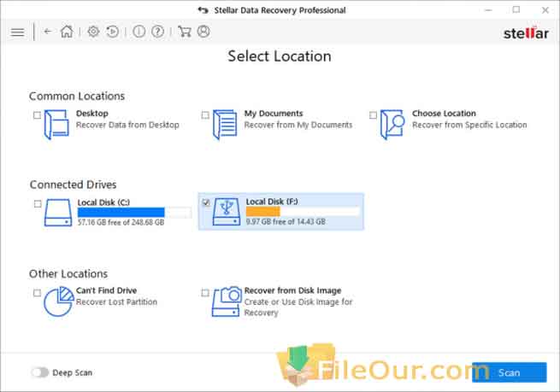Open the hamburger menu
Image resolution: width=560 pixels, height=392 pixels.
click(17, 32)
